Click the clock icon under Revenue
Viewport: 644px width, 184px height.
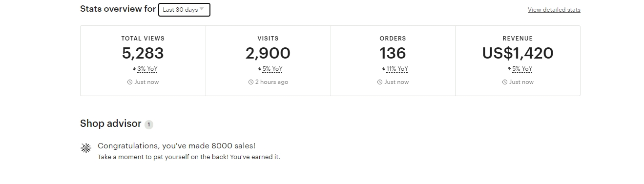pyautogui.click(x=505, y=82)
